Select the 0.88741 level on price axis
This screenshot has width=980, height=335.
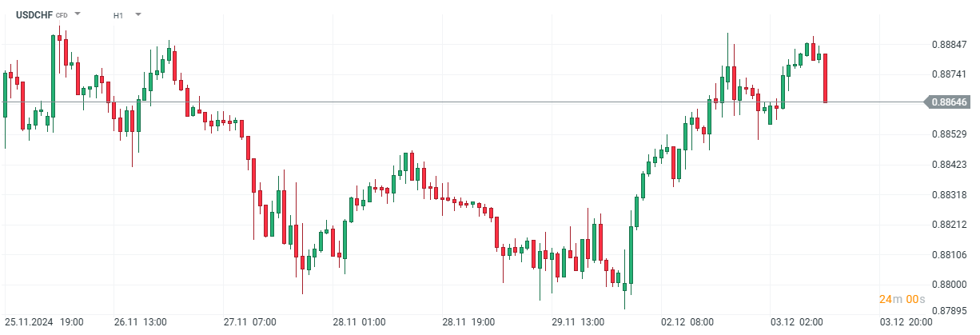(x=950, y=74)
